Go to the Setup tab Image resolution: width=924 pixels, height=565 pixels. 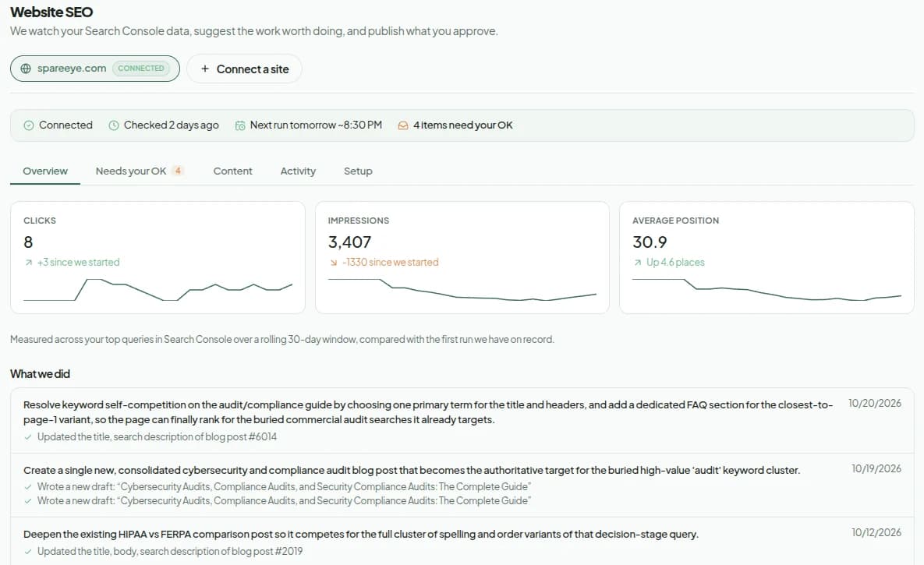click(358, 171)
